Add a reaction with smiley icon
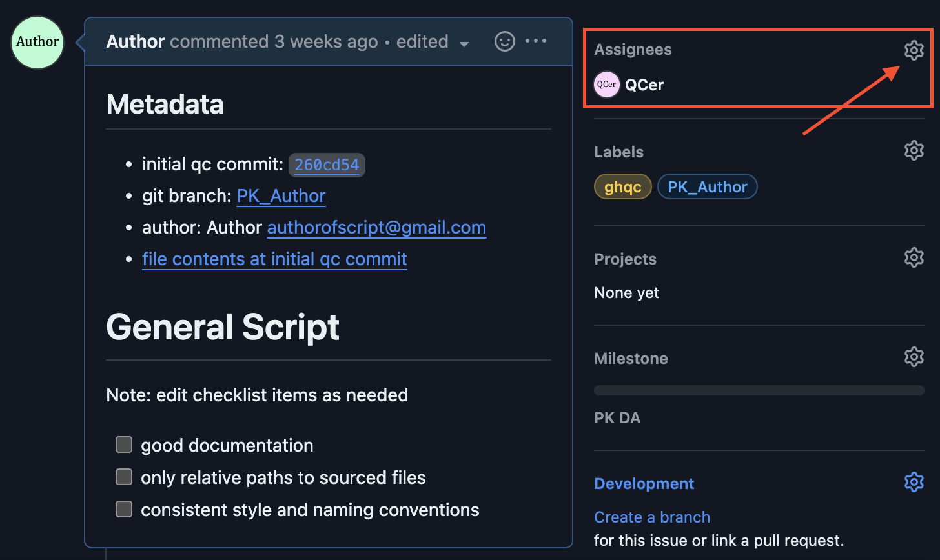 click(504, 41)
